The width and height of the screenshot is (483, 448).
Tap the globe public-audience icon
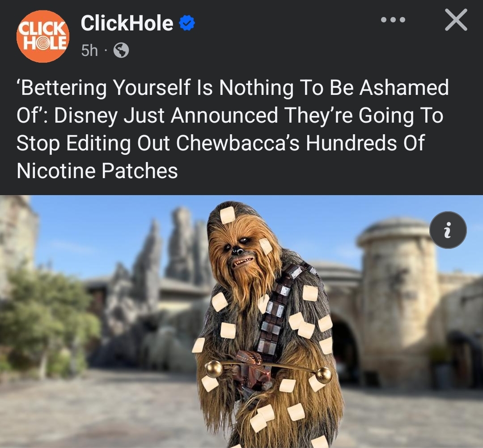(x=121, y=50)
